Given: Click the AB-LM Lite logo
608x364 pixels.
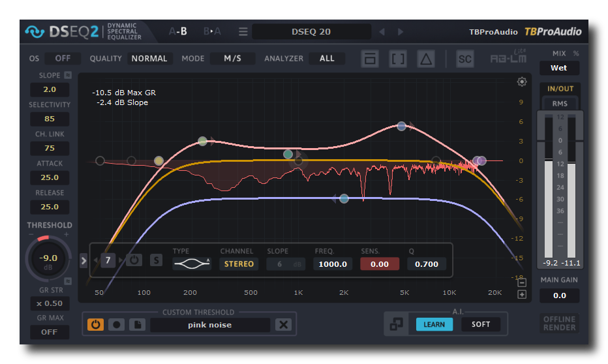Looking at the screenshot, I should click(x=508, y=57).
